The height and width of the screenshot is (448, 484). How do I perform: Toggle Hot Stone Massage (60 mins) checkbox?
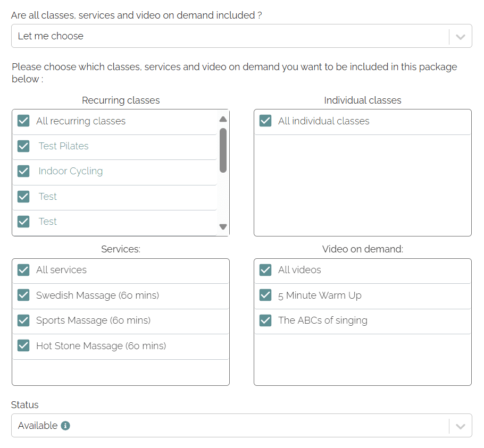click(x=23, y=346)
